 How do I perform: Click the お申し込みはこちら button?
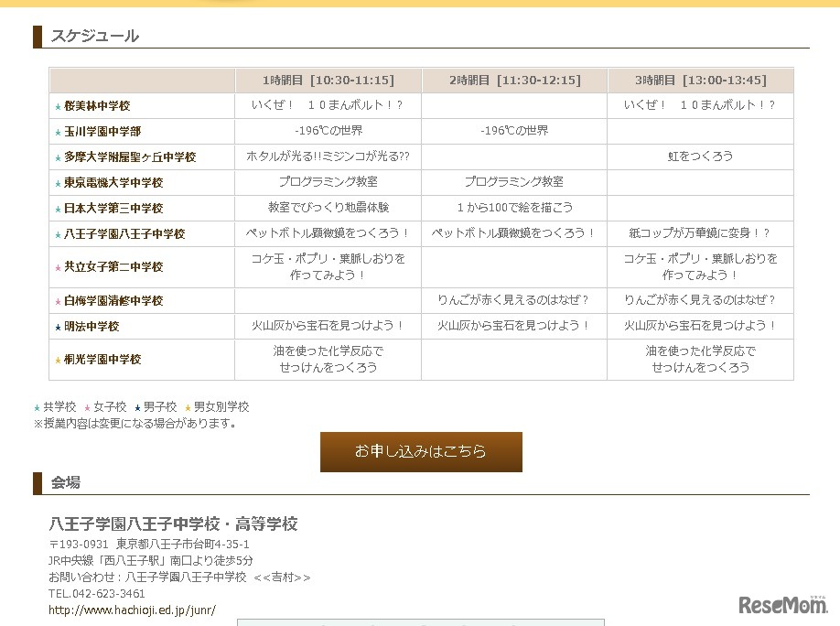pos(421,452)
